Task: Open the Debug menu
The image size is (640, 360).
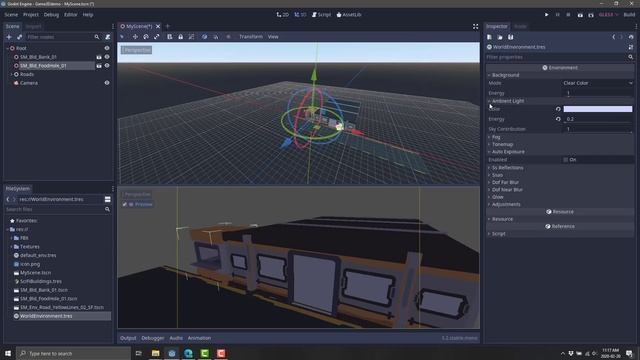Action: (x=51, y=15)
